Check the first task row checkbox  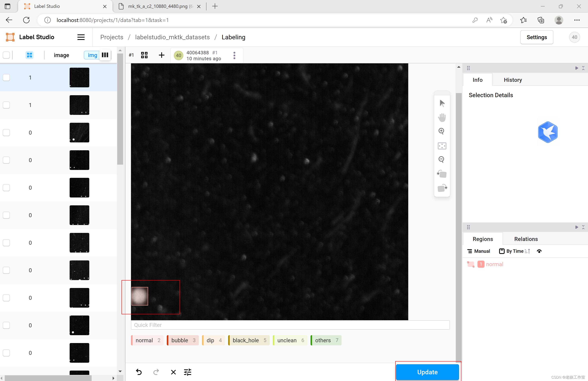(6, 77)
